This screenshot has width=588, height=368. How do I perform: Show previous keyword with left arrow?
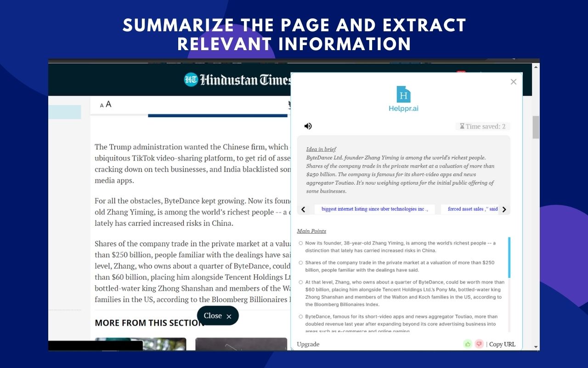pyautogui.click(x=303, y=209)
